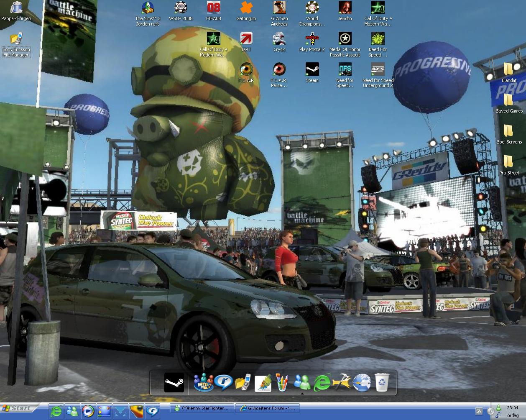
Task: Select the Jericho desktop icon
Action: [x=345, y=8]
